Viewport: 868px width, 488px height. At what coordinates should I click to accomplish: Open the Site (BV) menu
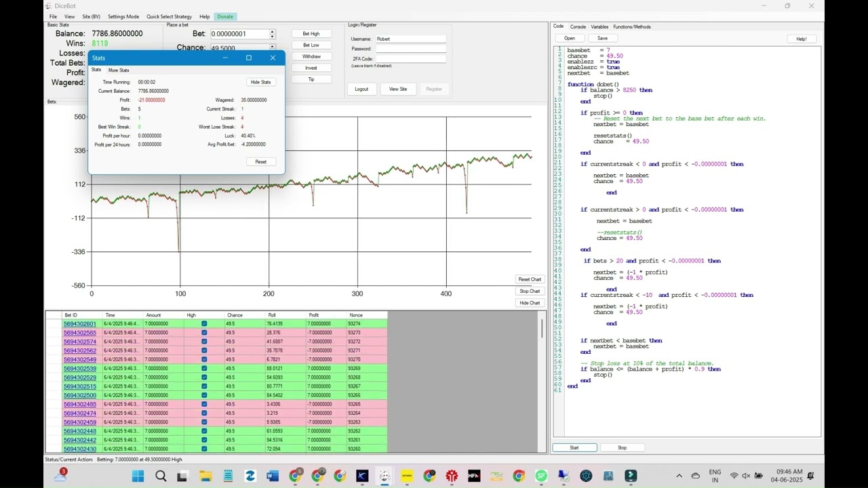(x=91, y=16)
